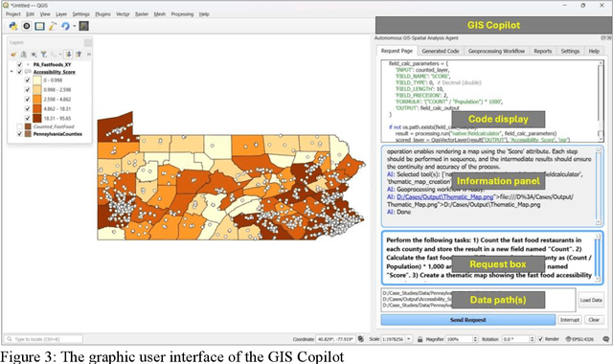The width and height of the screenshot is (613, 364).
Task: Open the Raster menu
Action: point(142,14)
